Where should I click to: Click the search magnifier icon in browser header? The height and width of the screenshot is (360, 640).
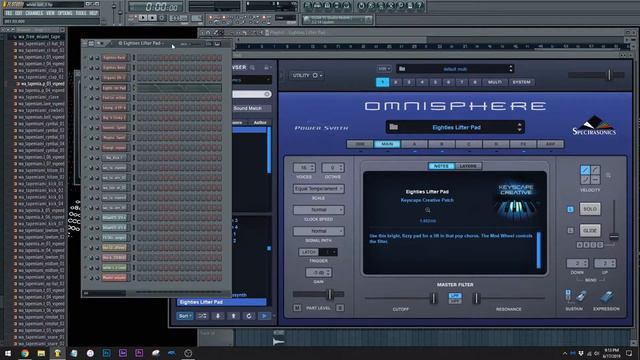point(253,67)
